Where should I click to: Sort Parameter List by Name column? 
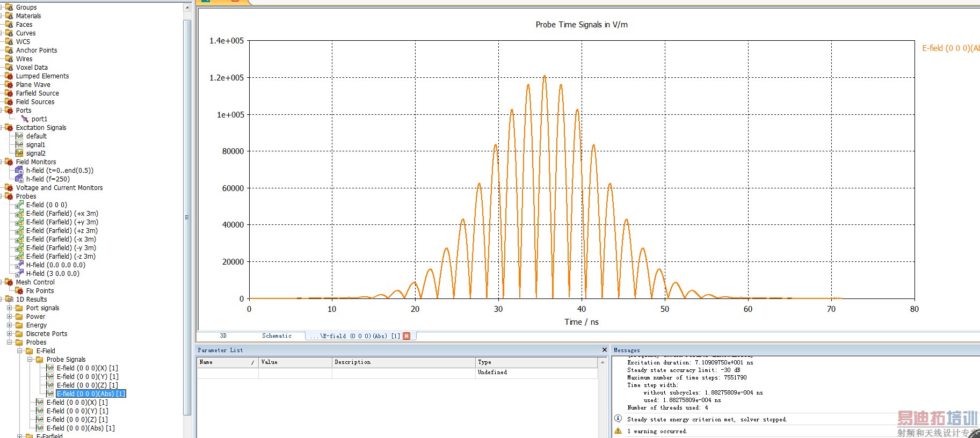point(228,362)
